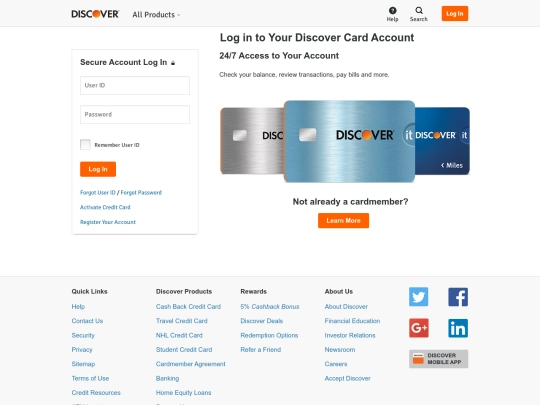Click the Discover logo in header
The image size is (540, 405).
95,14
